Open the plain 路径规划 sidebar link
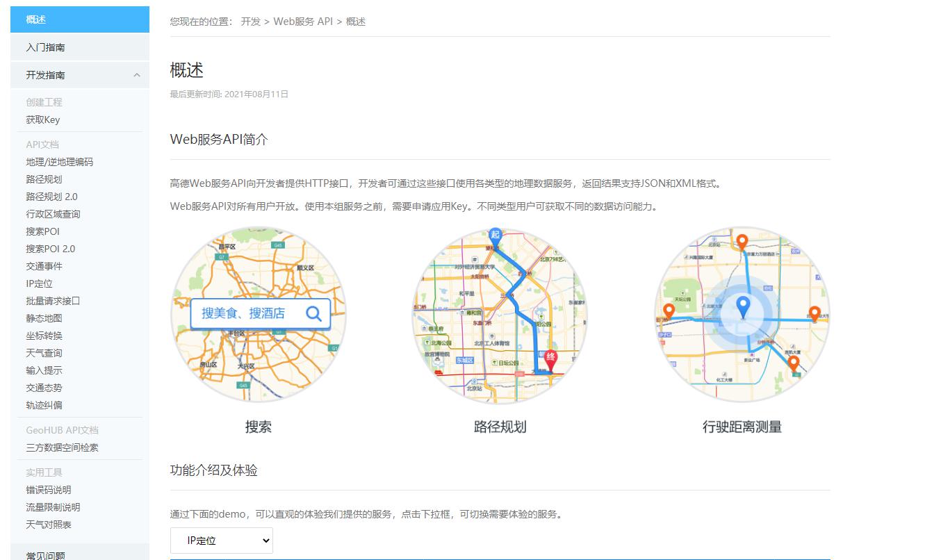 [44, 179]
